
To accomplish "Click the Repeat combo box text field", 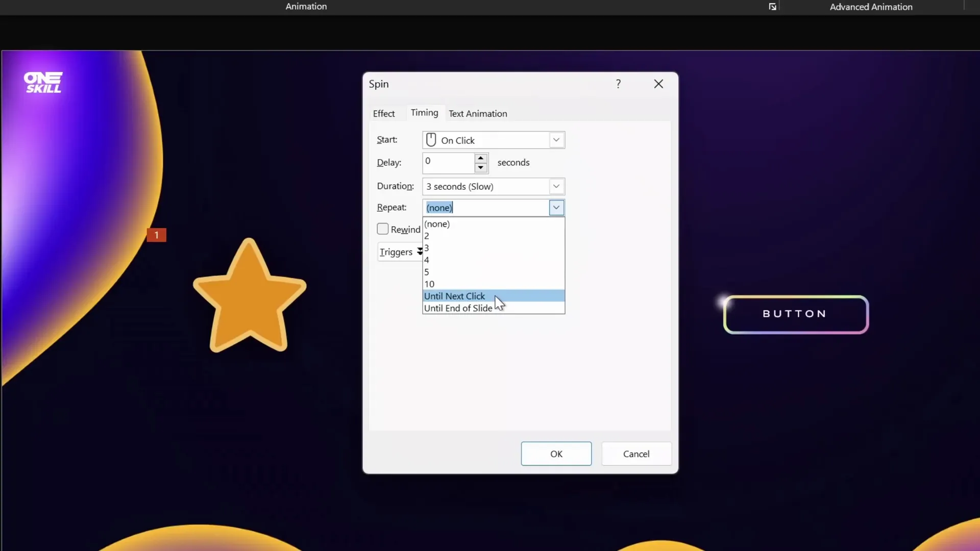I will tap(486, 208).
